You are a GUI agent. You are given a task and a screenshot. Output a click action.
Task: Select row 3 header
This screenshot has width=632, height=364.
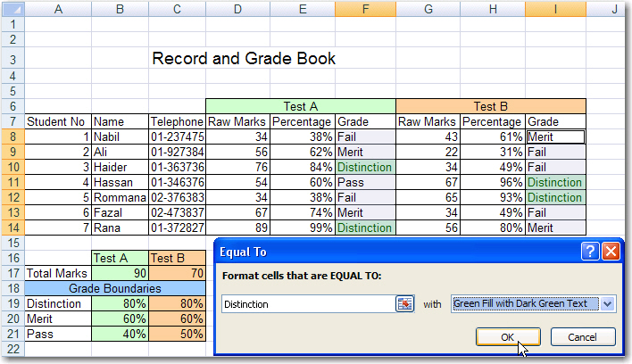12,60
